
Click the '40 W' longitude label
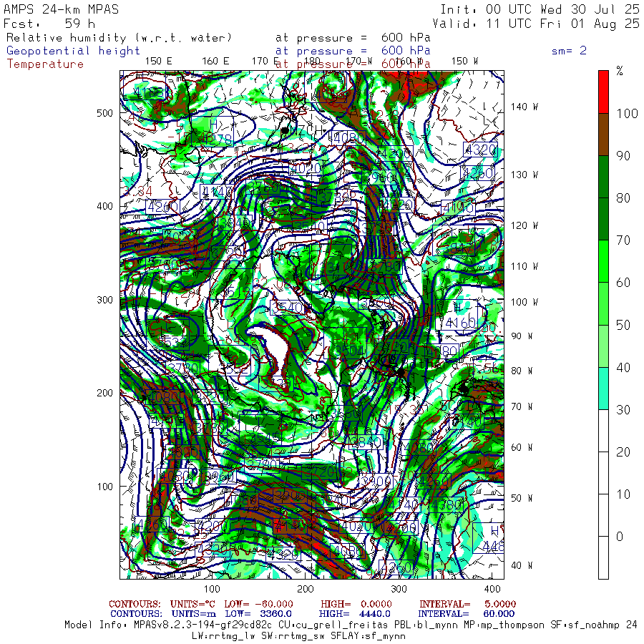(521, 565)
